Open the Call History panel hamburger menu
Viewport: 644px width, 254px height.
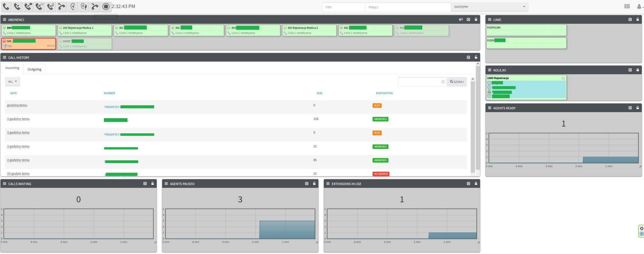click(x=4, y=57)
